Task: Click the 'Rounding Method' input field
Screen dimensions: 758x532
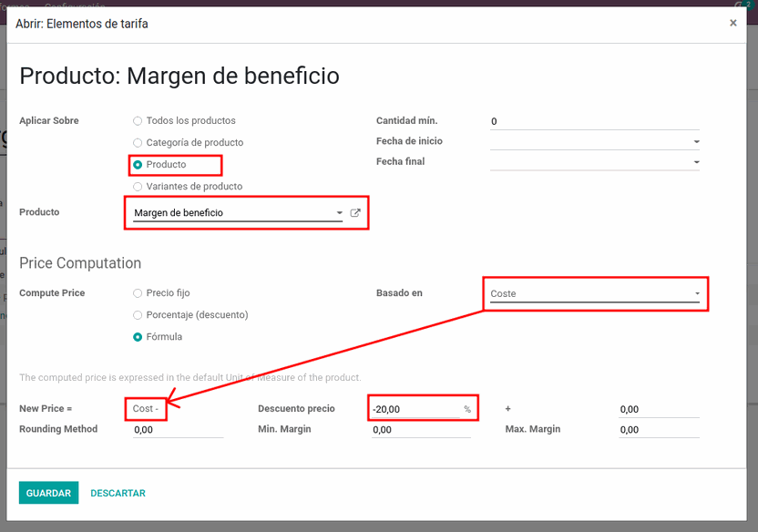Action: coord(177,430)
